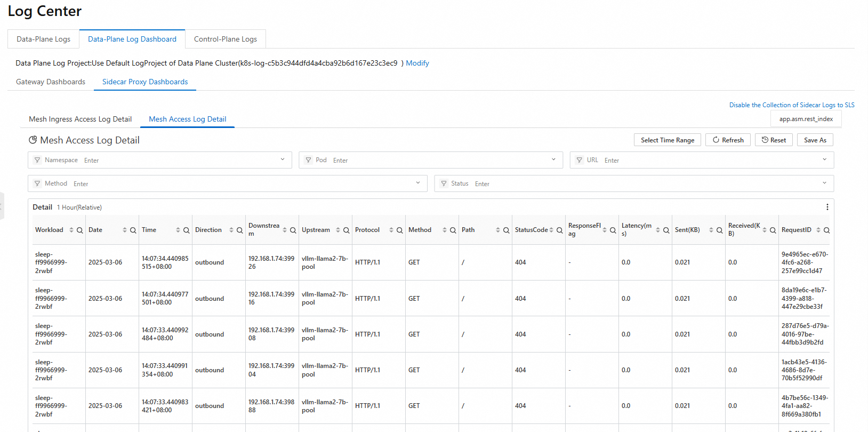Viewport: 868px width, 432px height.
Task: Click the Path column magnifier icon
Action: point(507,230)
